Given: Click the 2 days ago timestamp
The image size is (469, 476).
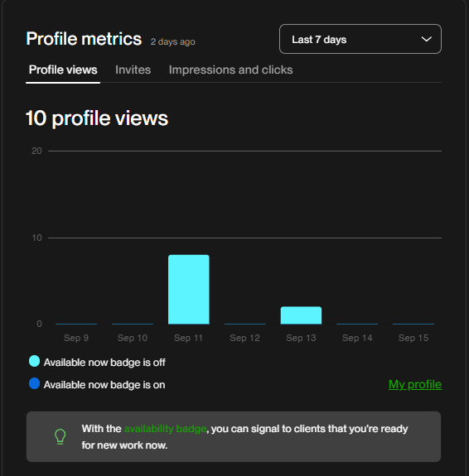Looking at the screenshot, I should pos(173,41).
